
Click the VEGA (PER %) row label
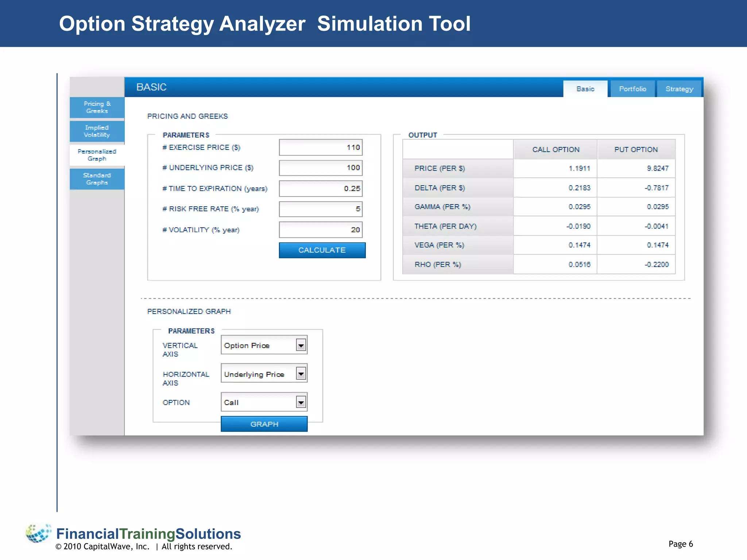point(439,245)
